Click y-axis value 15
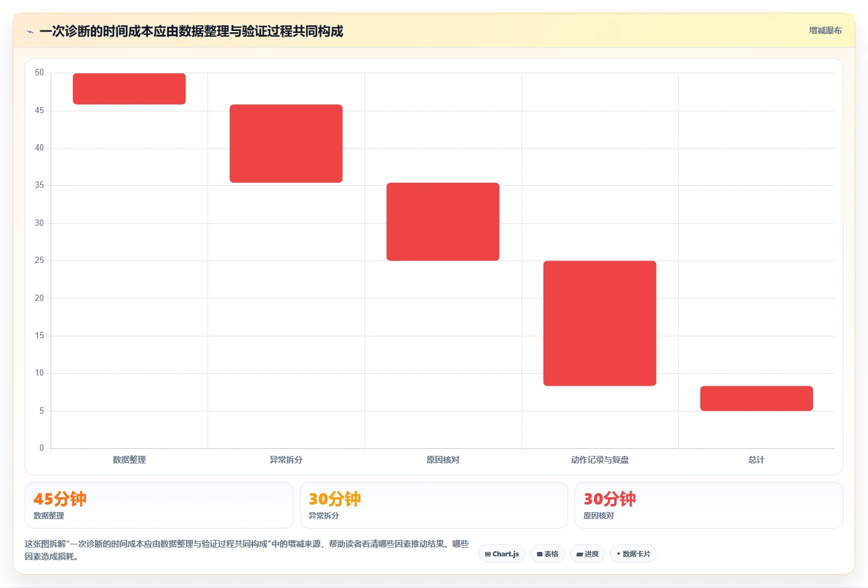 point(39,336)
